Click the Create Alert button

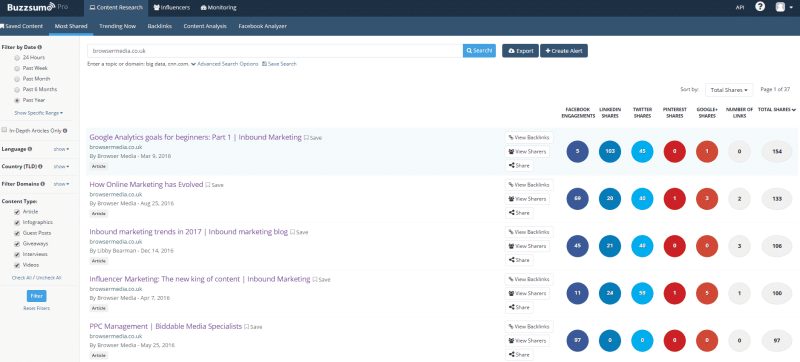pos(564,51)
